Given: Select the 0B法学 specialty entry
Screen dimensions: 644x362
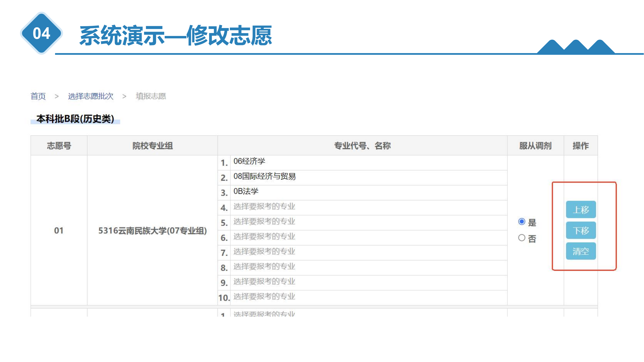Looking at the screenshot, I should point(246,191).
